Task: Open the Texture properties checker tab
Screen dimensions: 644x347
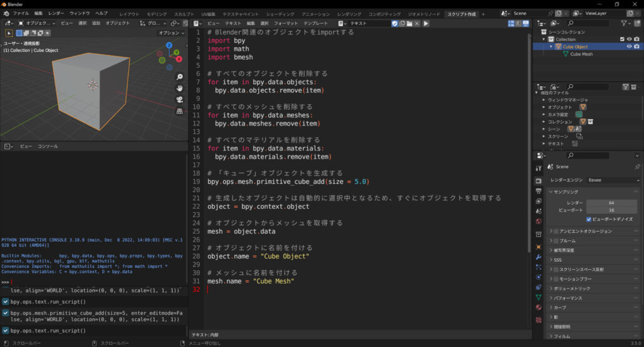Action: (x=538, y=319)
